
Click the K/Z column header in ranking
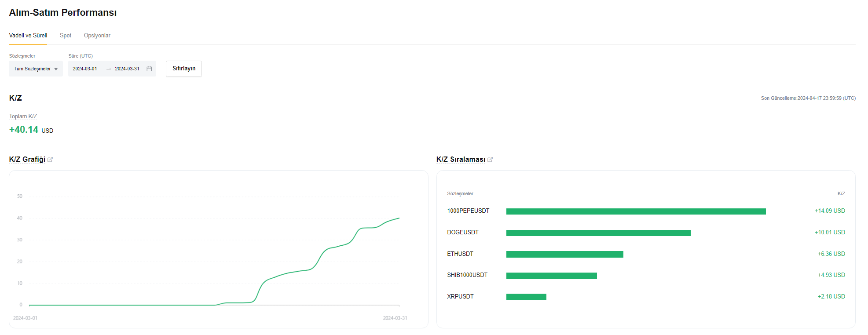[841, 194]
